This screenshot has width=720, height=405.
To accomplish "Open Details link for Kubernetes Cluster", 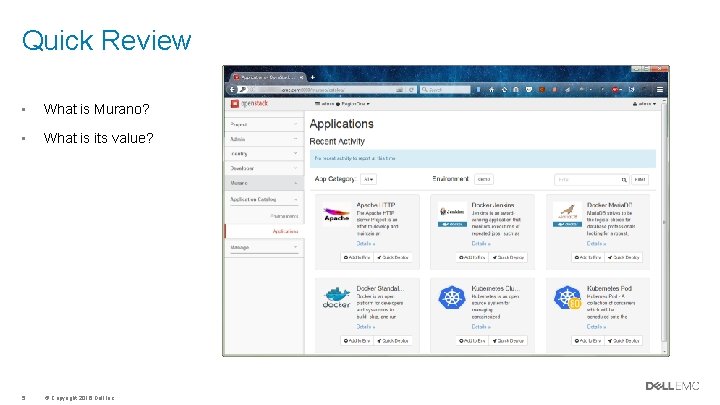I will [x=481, y=326].
